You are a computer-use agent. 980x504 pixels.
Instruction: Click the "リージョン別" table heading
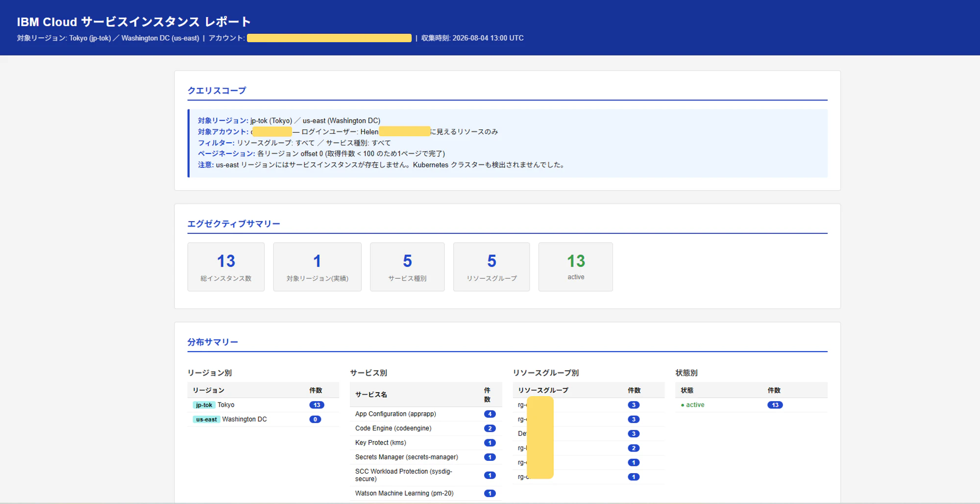tap(210, 373)
